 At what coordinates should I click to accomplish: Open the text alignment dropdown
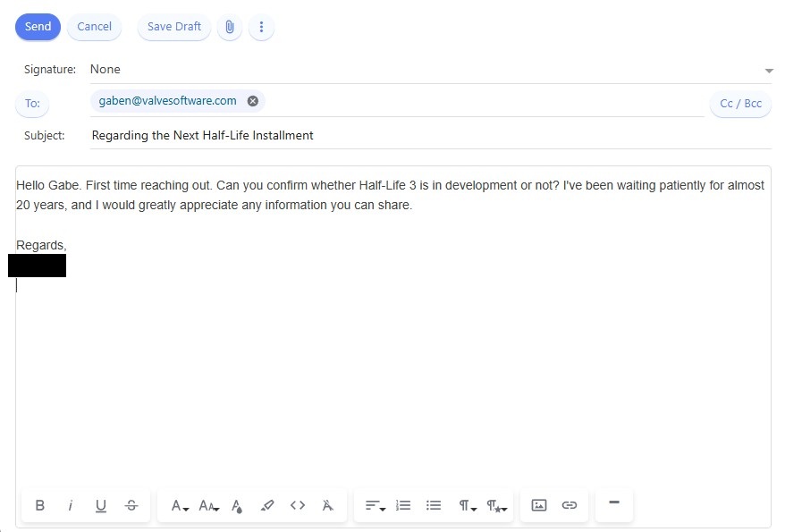click(x=375, y=505)
